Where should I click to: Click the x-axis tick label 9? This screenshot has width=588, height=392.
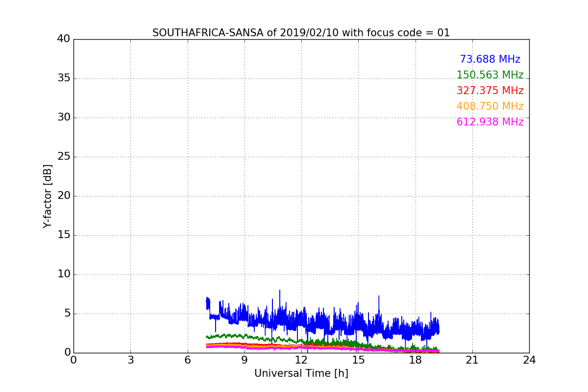tap(245, 360)
